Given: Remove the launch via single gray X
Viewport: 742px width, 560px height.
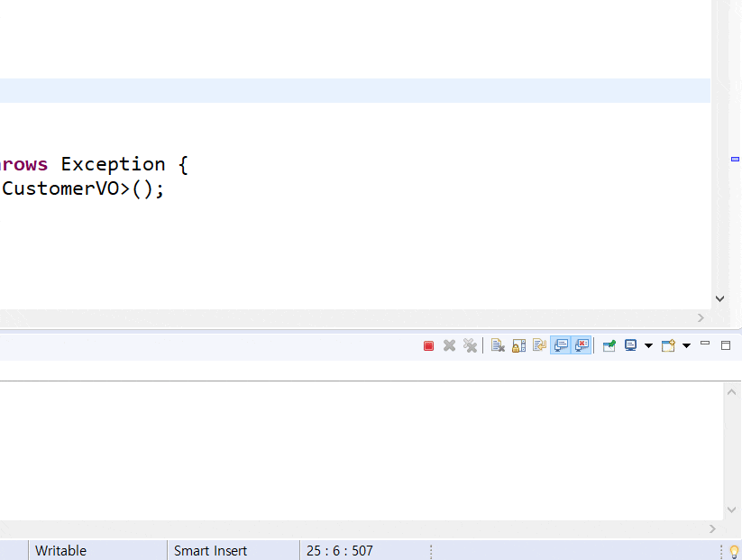Looking at the screenshot, I should (449, 345).
